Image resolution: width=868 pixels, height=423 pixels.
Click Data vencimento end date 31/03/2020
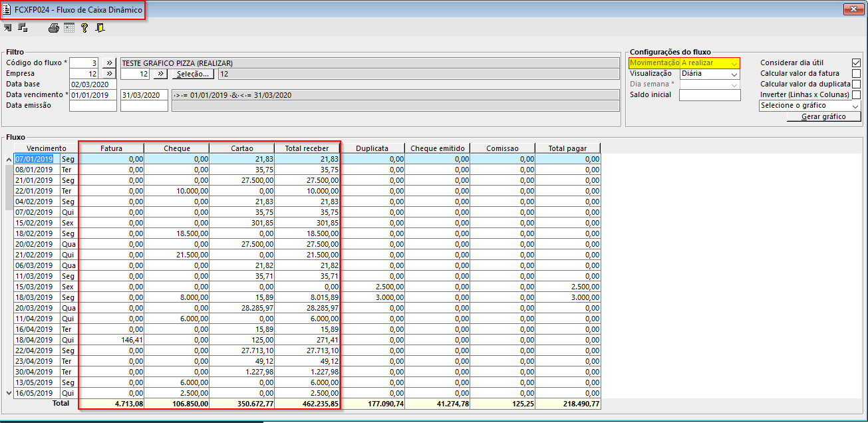pos(144,95)
